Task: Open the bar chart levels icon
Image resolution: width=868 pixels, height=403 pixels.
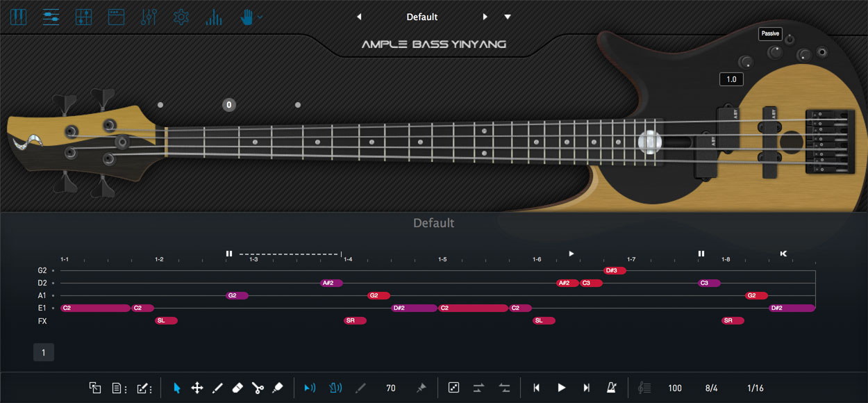Action: tap(214, 17)
